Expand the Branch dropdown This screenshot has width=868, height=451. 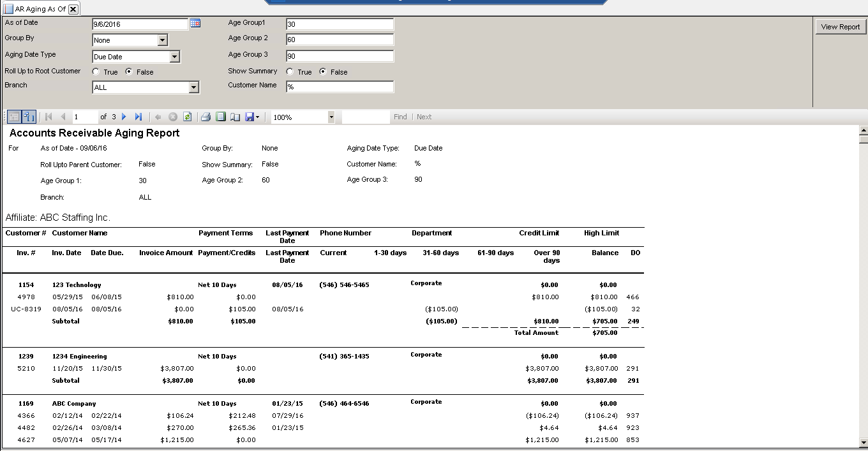coord(193,87)
